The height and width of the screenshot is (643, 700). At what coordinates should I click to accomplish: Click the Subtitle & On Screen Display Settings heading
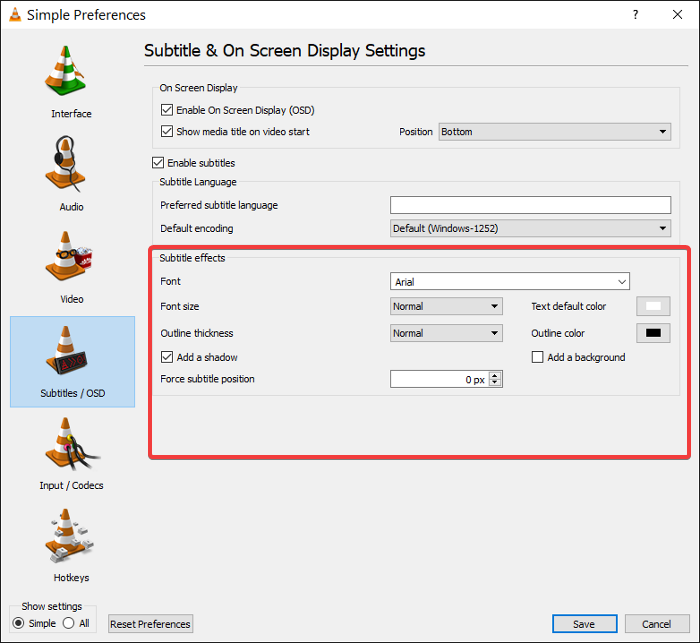[x=284, y=51]
